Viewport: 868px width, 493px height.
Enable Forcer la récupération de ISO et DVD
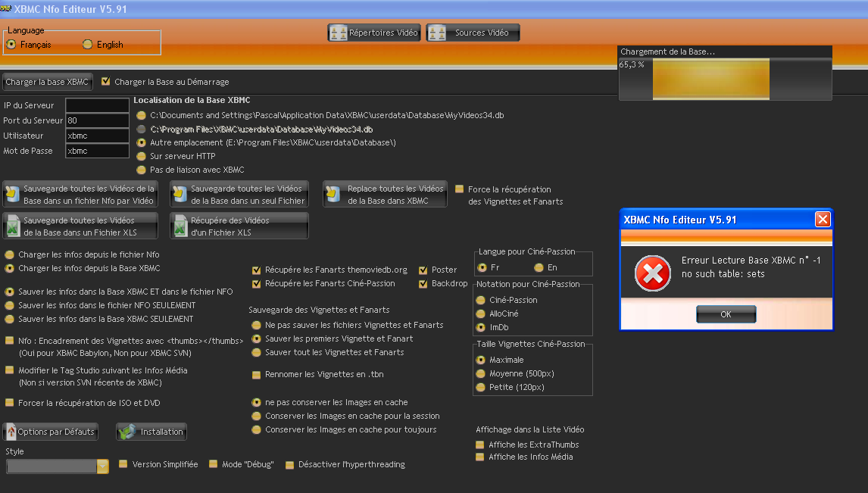tap(9, 403)
